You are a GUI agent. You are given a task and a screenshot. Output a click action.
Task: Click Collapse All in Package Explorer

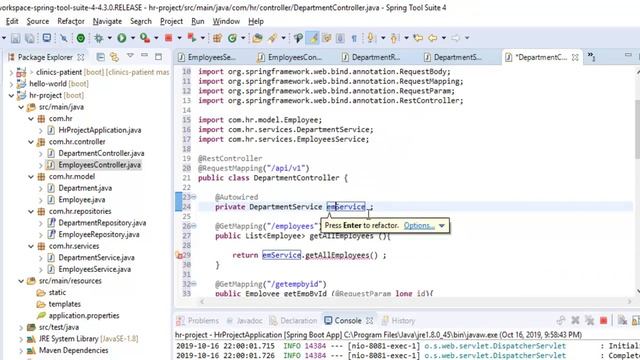100,57
